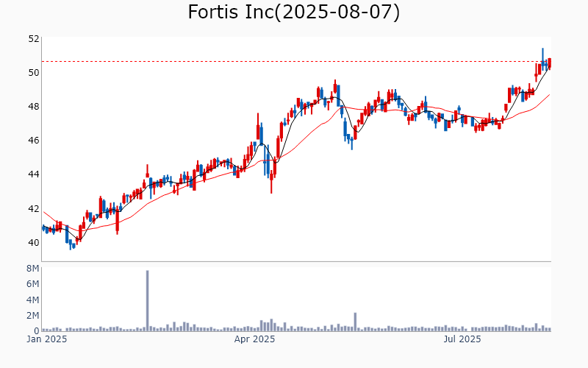Click the 8M volume axis label

click(32, 269)
